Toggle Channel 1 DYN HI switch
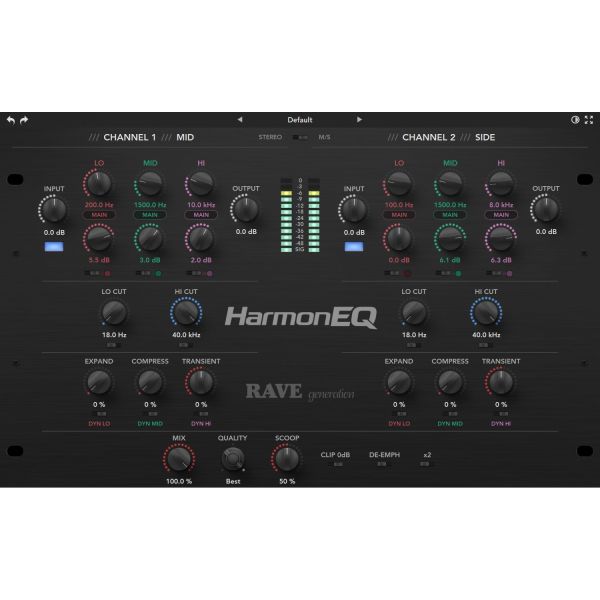 click(201, 414)
